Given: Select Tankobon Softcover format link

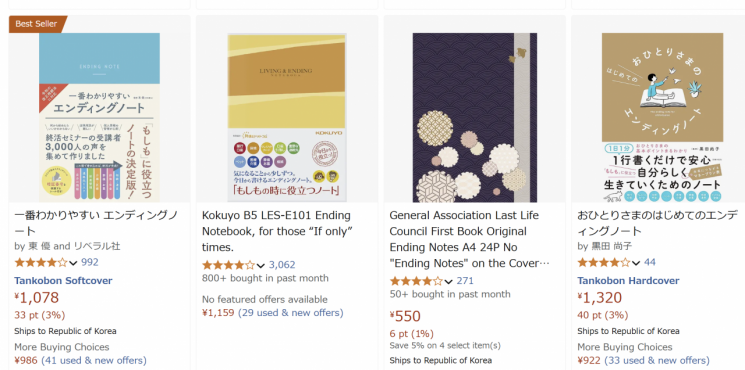Looking at the screenshot, I should pyautogui.click(x=63, y=281).
